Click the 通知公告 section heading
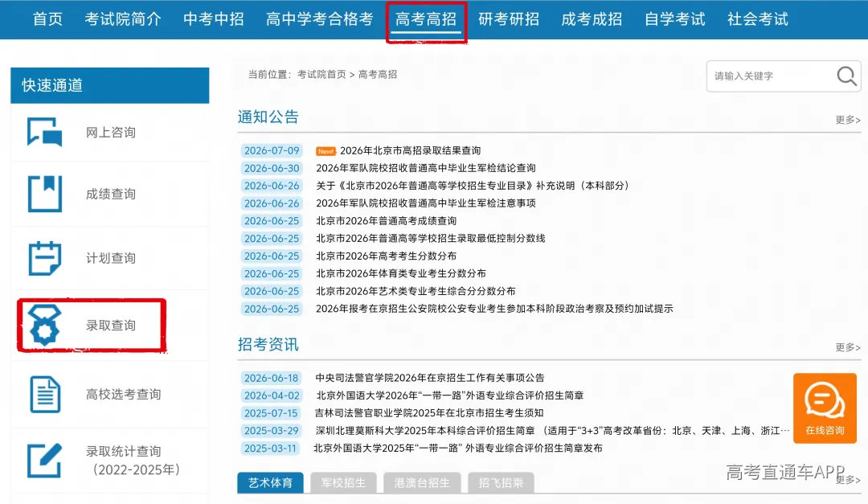The height and width of the screenshot is (504, 868). (x=268, y=117)
